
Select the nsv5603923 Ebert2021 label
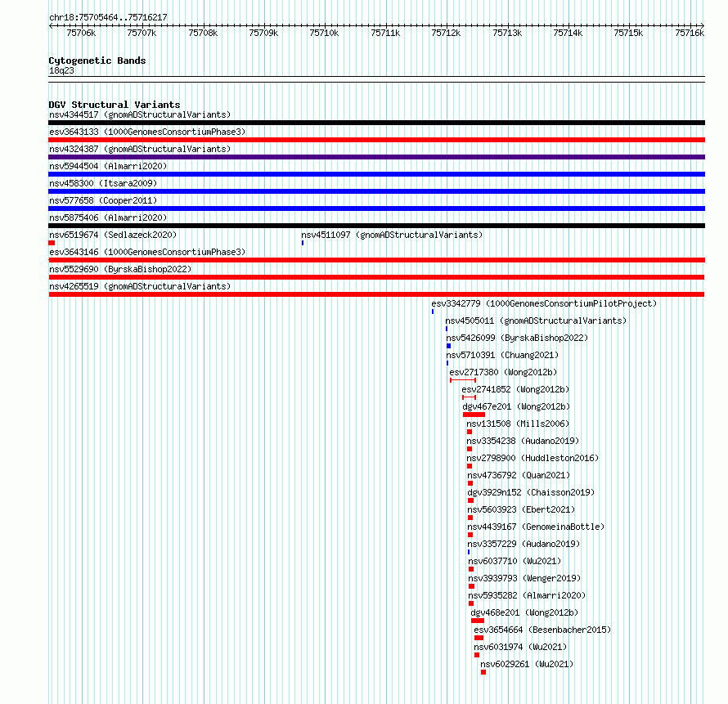pos(521,509)
